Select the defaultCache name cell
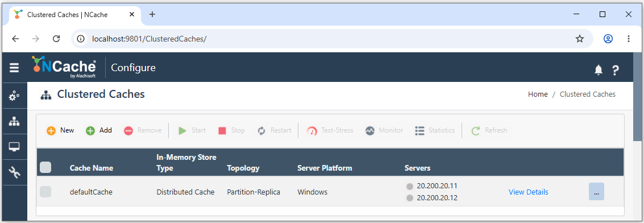 (x=91, y=192)
